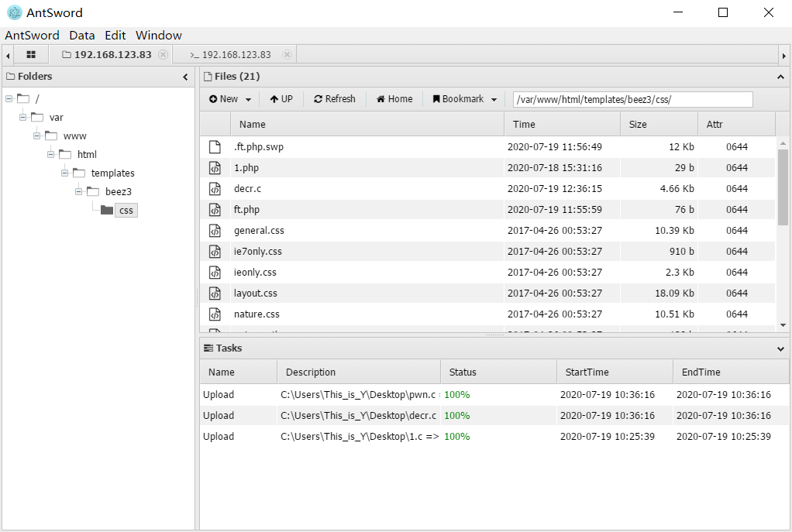Click the file icon of nature.css

click(215, 314)
